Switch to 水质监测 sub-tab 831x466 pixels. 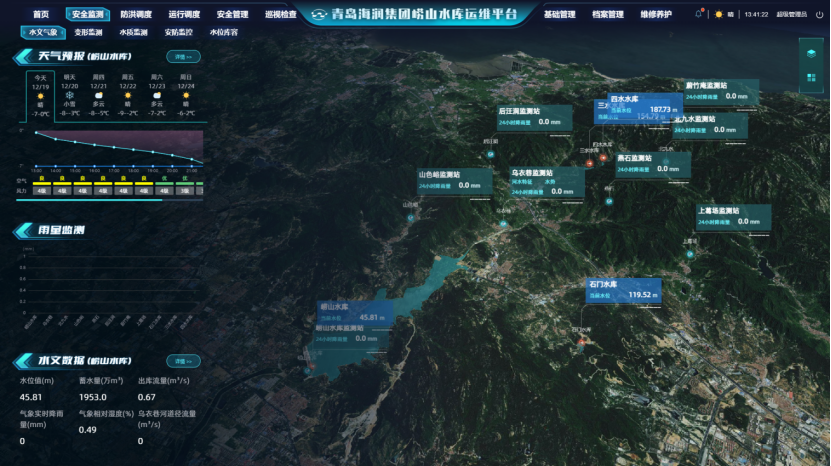click(133, 32)
